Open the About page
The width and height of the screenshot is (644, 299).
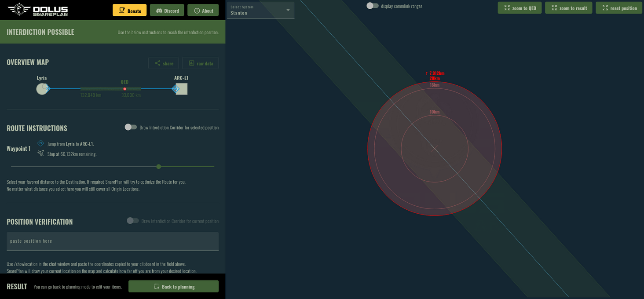[203, 10]
